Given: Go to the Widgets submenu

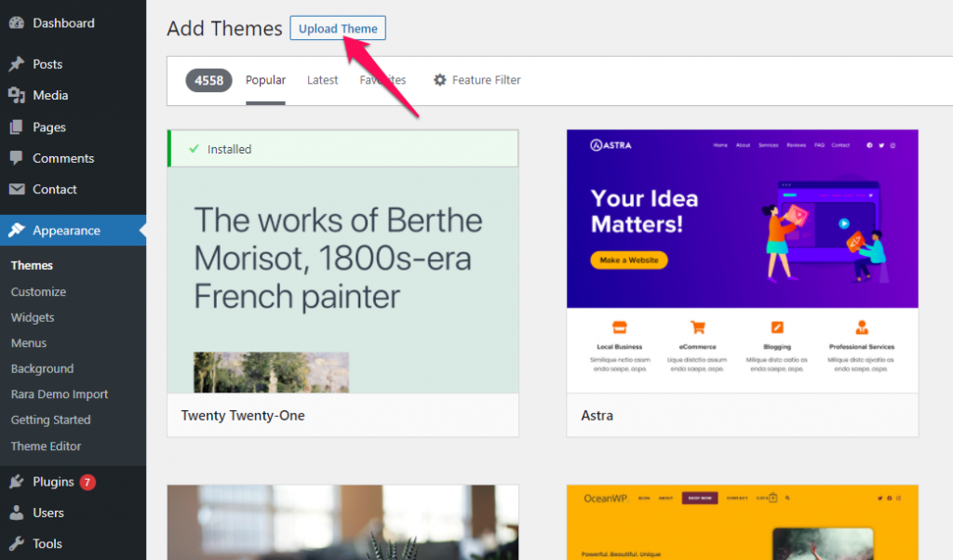Looking at the screenshot, I should point(33,317).
